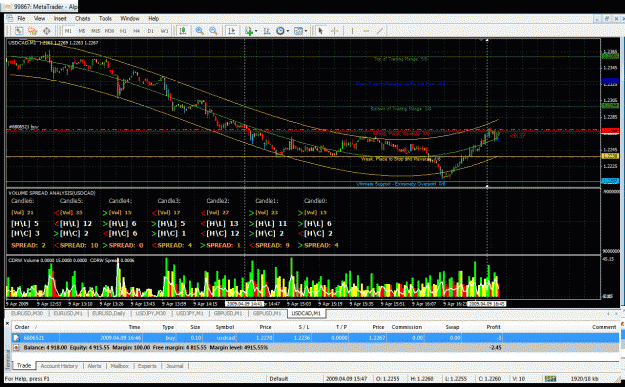Click the MetaTrader application icon in menu bar
This screenshot has width=625, height=387.
9,18
